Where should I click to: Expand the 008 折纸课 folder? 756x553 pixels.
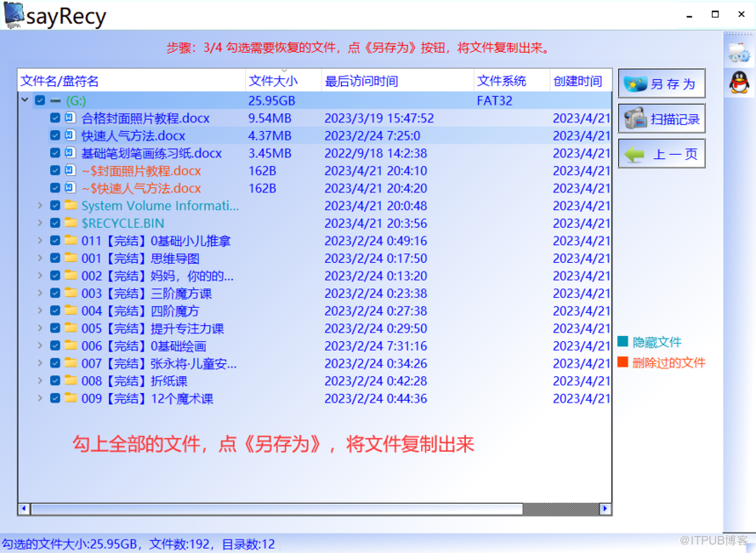click(x=41, y=380)
